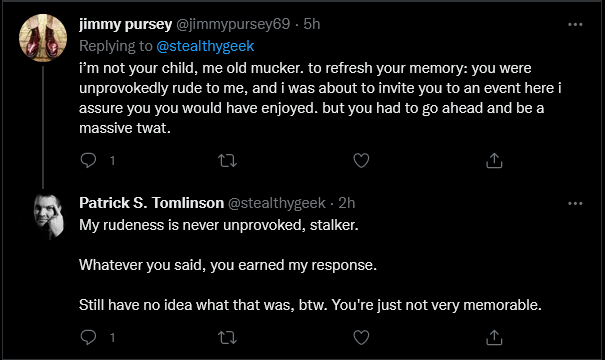Open the 5h timestamp on jimmy's tweet

312,24
